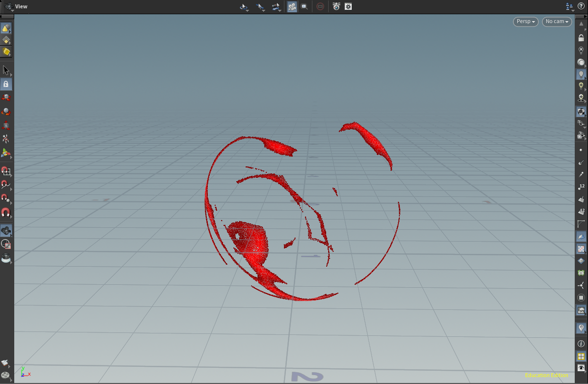Screen dimensions: 588x384
Task: Choose the Move tool with box
Action: pos(6,98)
